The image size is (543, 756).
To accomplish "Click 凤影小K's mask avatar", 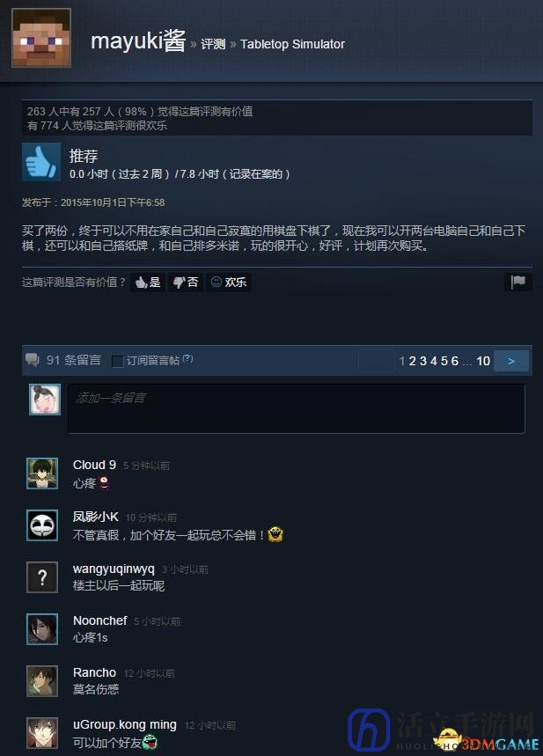I will click(42, 525).
